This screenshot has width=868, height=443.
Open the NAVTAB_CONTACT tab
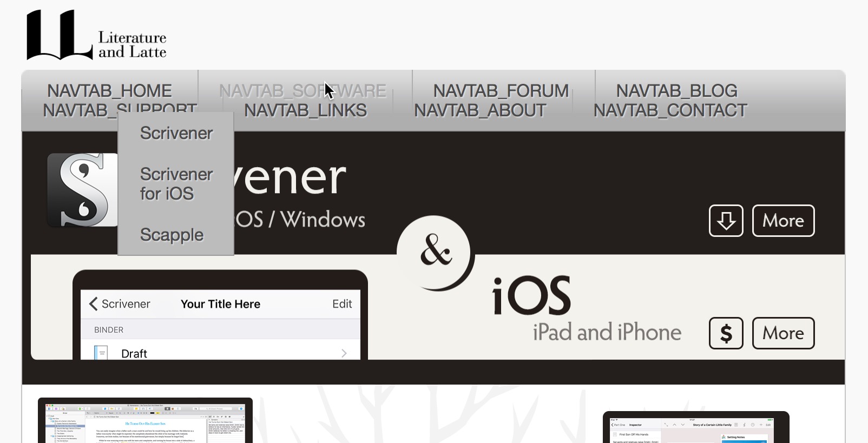pyautogui.click(x=670, y=110)
